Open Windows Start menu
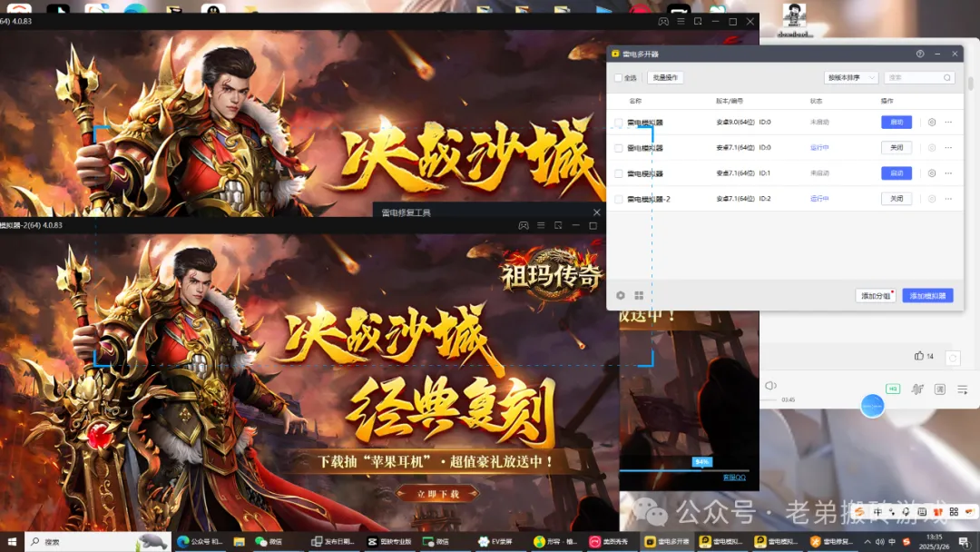The width and height of the screenshot is (980, 552). coord(12,541)
